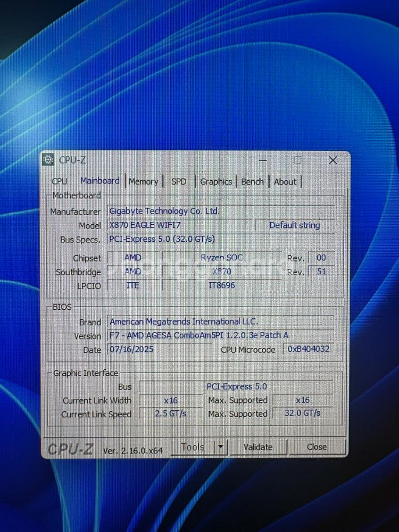Click the Ryzen SOC chipset value
The height and width of the screenshot is (532, 399).
click(x=221, y=258)
